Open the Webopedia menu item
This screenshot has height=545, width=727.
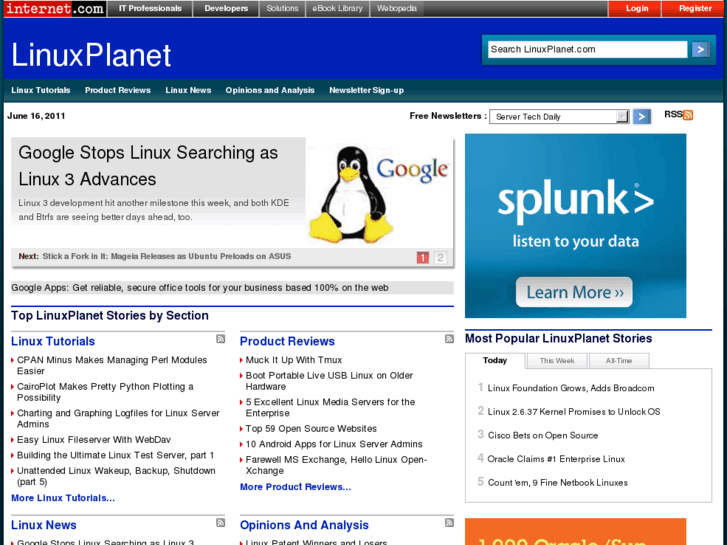click(396, 8)
